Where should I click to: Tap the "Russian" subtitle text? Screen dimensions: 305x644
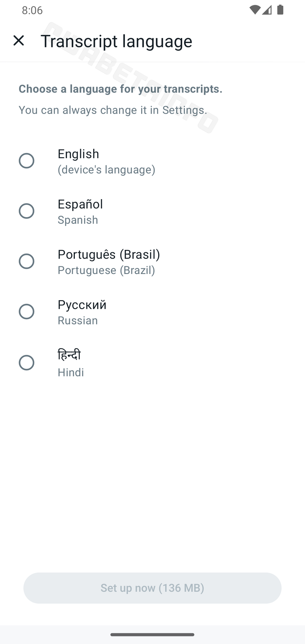point(78,321)
